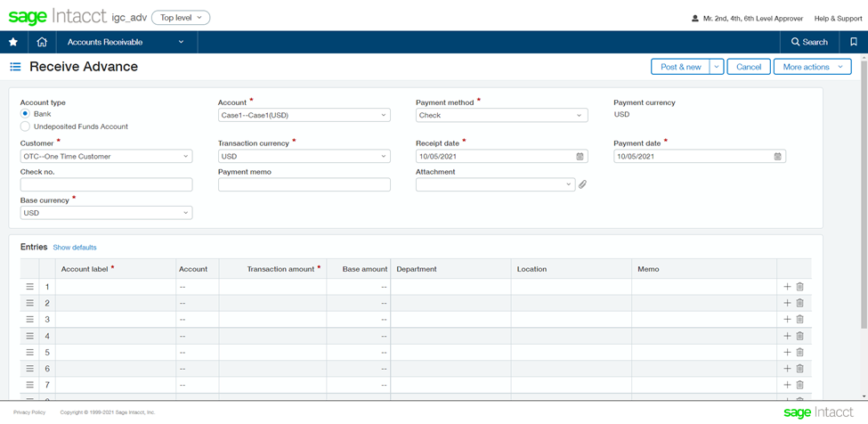Image resolution: width=868 pixels, height=424 pixels.
Task: Delete entry line 3 with trash icon
Action: (799, 320)
